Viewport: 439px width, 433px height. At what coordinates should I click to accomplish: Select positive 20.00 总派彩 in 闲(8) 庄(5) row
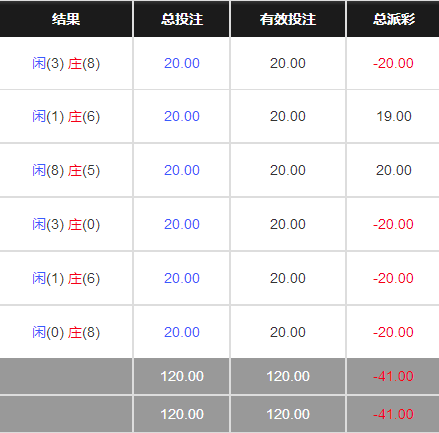click(394, 170)
